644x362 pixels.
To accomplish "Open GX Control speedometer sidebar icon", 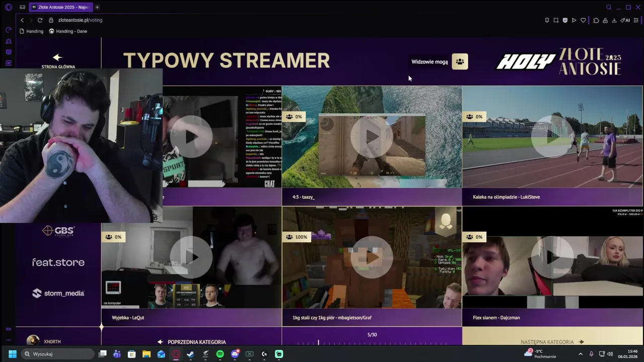I will click(x=9, y=30).
